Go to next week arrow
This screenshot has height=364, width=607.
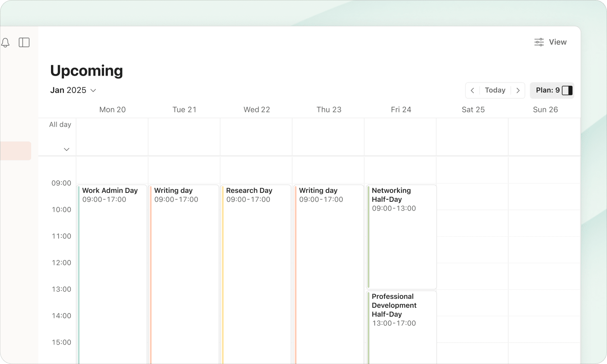[518, 90]
